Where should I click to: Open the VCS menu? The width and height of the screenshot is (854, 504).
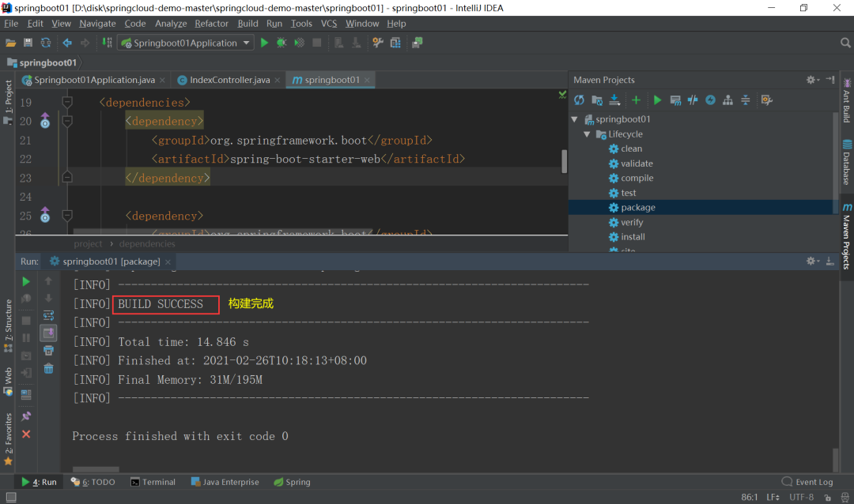[329, 24]
